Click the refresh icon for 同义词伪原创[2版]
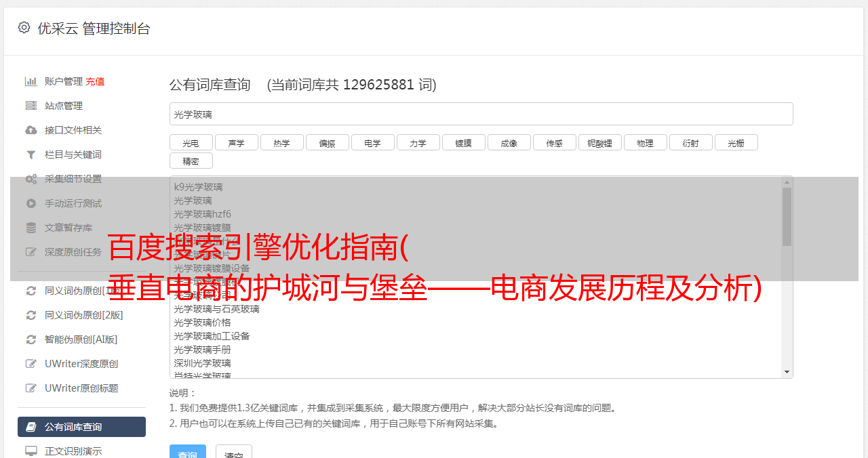The height and width of the screenshot is (458, 868). click(x=31, y=315)
